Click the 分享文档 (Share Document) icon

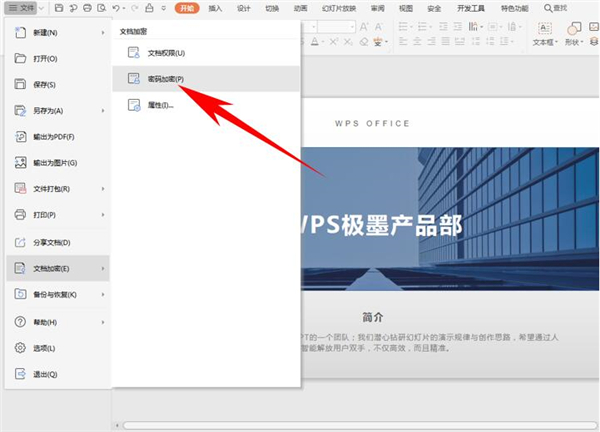(21, 243)
